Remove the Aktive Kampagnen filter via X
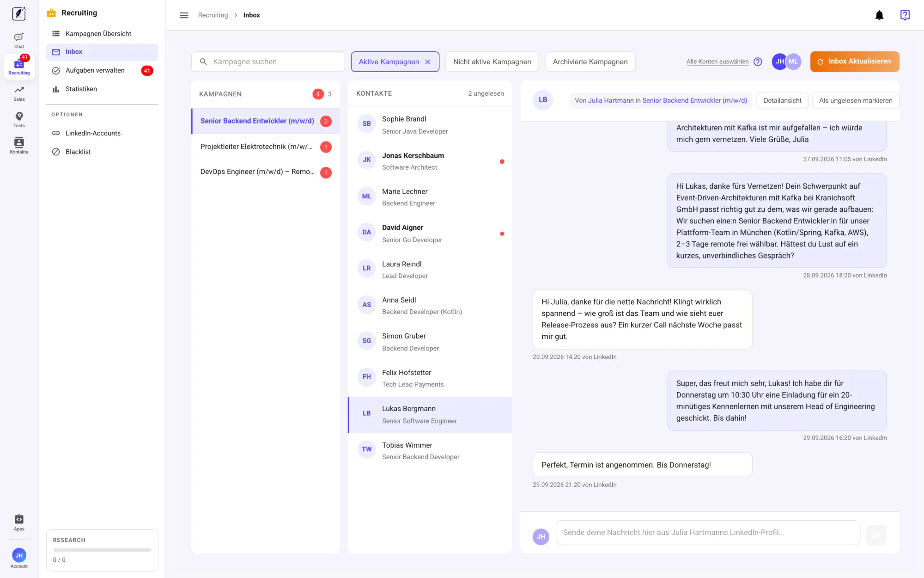The width and height of the screenshot is (924, 578). [428, 62]
